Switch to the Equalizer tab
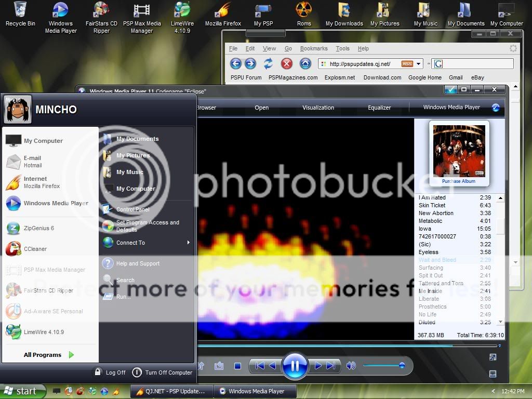 coord(379,108)
